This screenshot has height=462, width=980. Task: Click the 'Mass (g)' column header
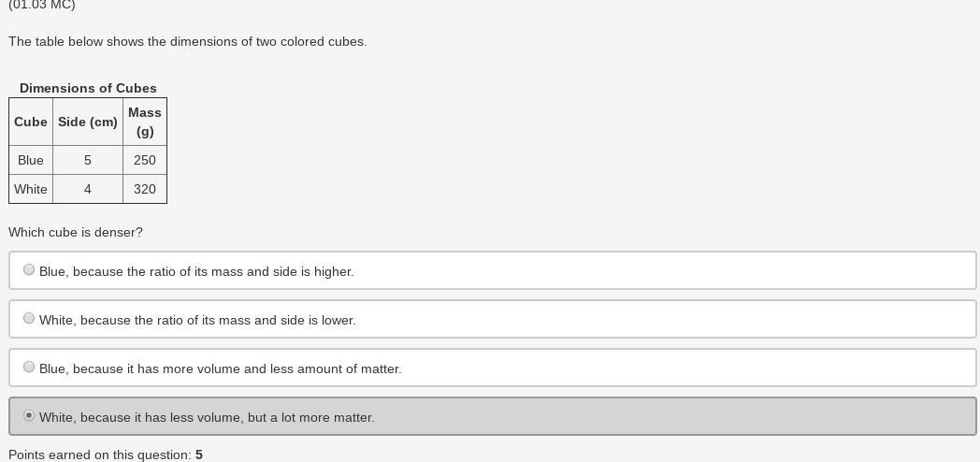click(x=145, y=122)
